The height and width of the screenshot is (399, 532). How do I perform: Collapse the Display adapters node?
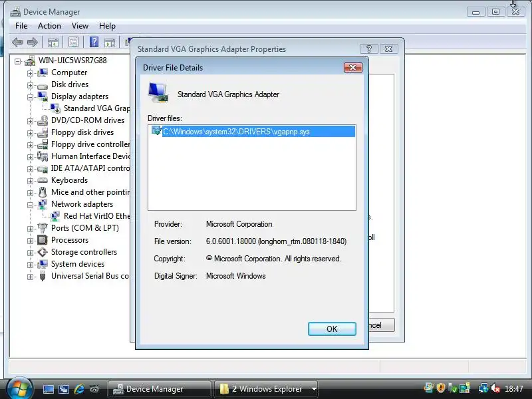pyautogui.click(x=30, y=97)
